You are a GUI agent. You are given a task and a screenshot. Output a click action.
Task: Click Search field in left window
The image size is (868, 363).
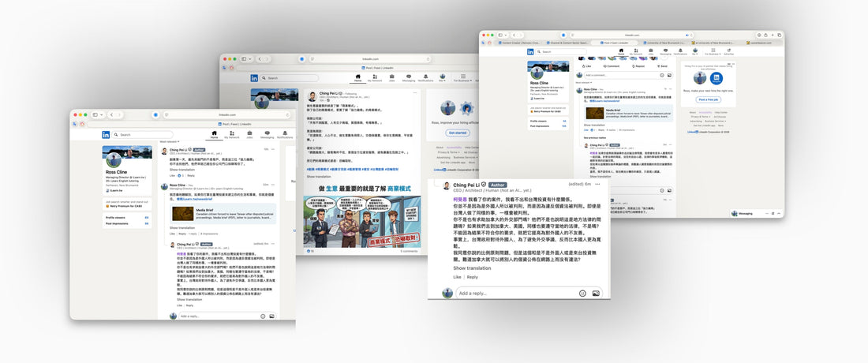pyautogui.click(x=143, y=134)
